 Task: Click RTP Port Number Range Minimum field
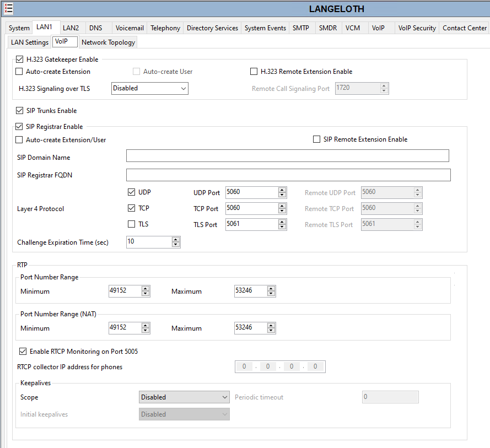(x=125, y=291)
